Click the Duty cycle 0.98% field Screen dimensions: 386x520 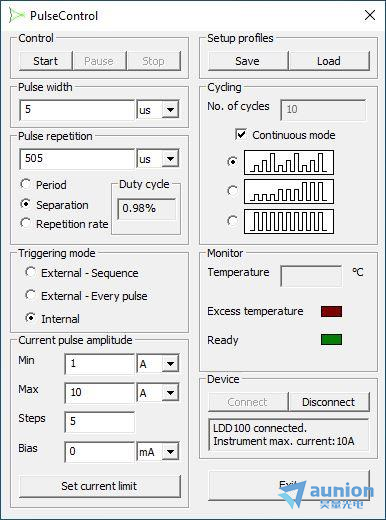tap(146, 209)
